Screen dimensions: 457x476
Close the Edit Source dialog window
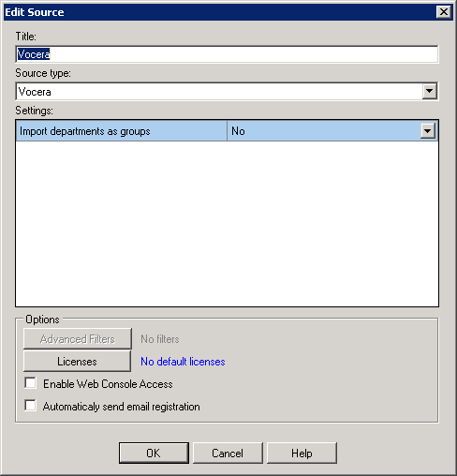pos(444,12)
